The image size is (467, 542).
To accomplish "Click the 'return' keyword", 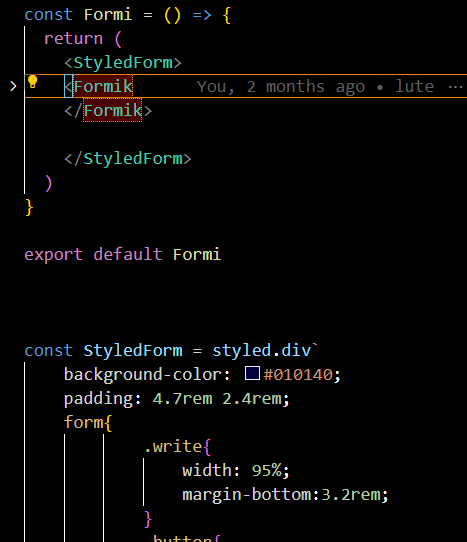I will tap(74, 38).
